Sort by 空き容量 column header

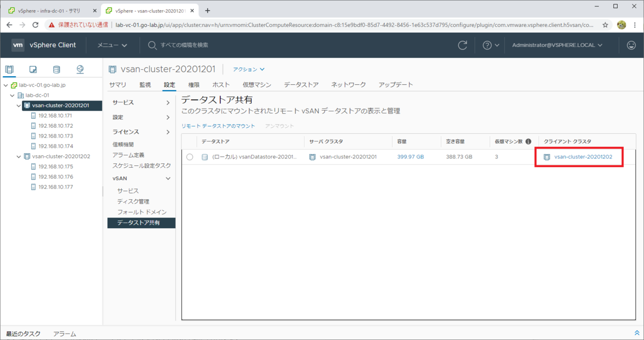click(456, 141)
